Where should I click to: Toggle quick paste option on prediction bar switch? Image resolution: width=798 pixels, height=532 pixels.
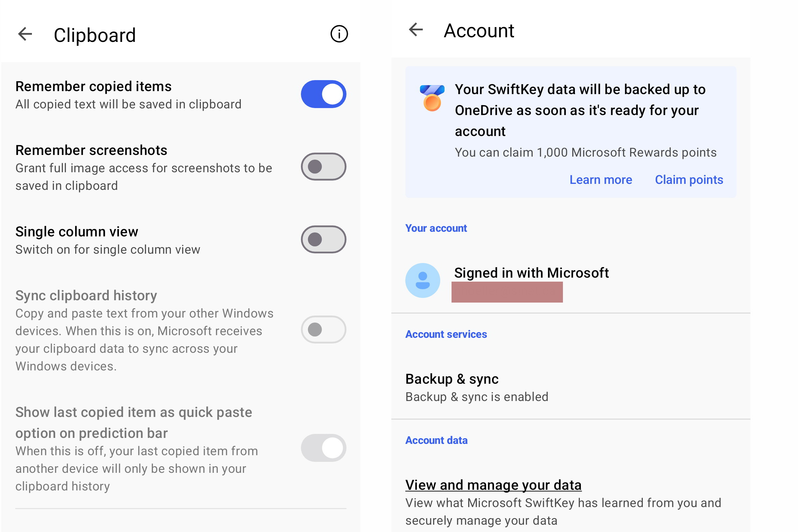tap(323, 448)
